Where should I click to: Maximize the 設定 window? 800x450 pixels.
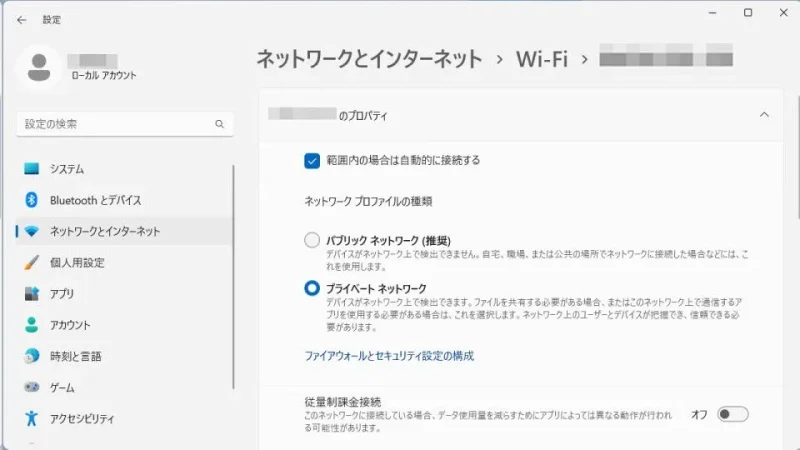point(748,13)
